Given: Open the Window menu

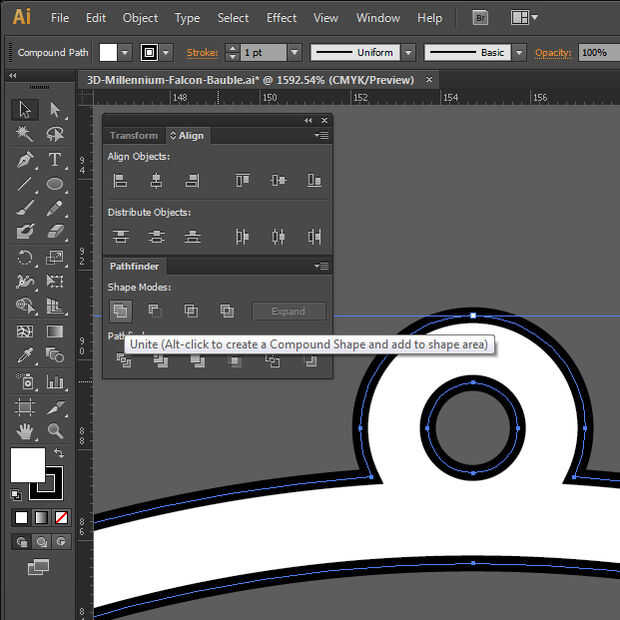Looking at the screenshot, I should 378,18.
